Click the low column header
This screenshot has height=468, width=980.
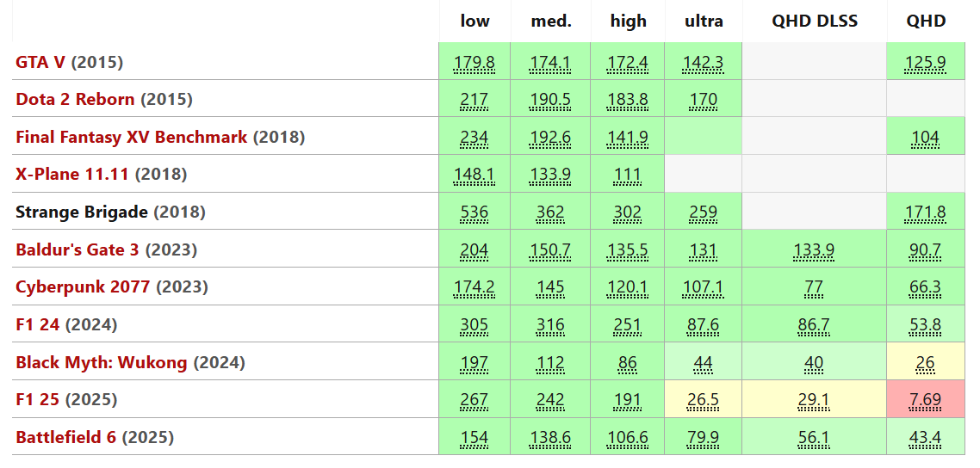(x=475, y=22)
